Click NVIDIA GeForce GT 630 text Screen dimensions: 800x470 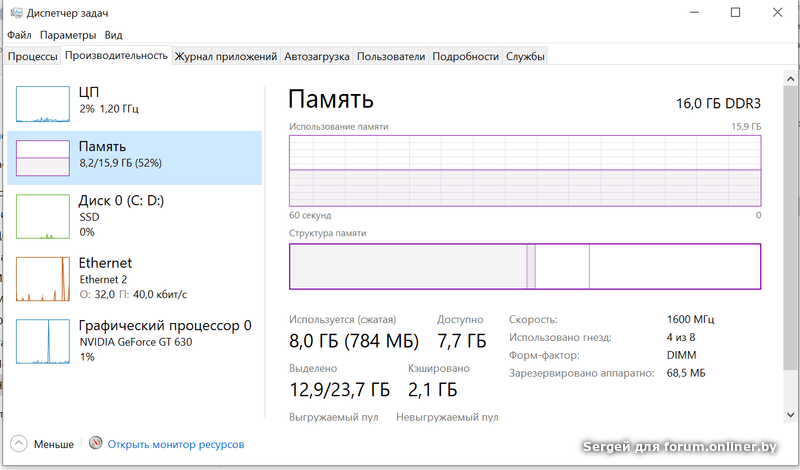point(136,342)
